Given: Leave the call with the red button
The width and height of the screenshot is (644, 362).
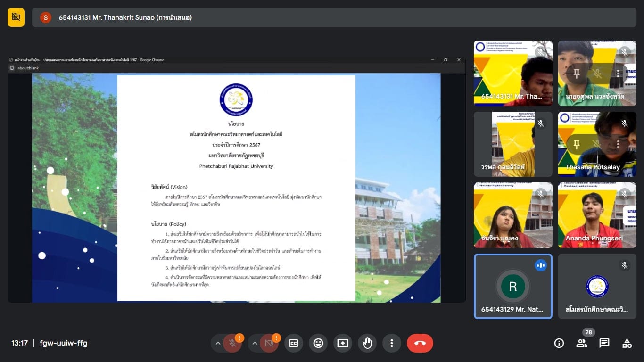Looking at the screenshot, I should [420, 343].
